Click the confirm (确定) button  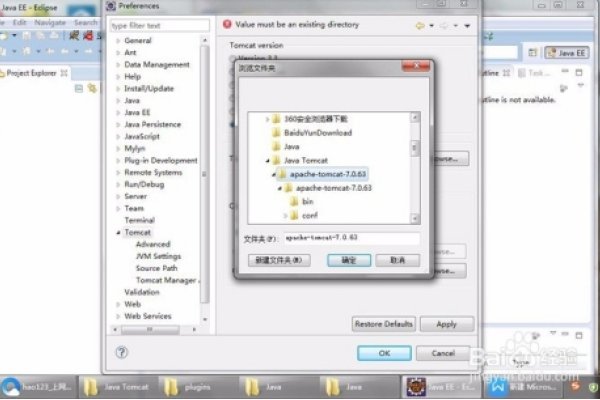349,259
